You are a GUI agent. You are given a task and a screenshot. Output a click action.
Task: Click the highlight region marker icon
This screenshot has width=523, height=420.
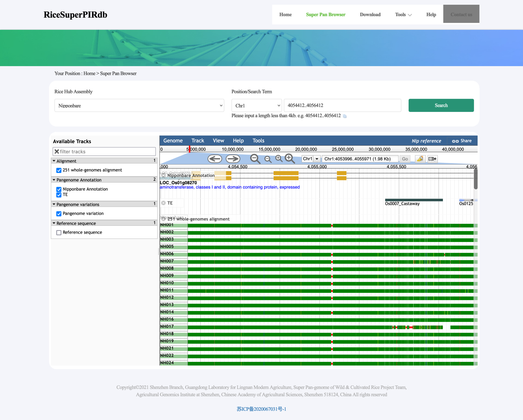[x=420, y=159]
